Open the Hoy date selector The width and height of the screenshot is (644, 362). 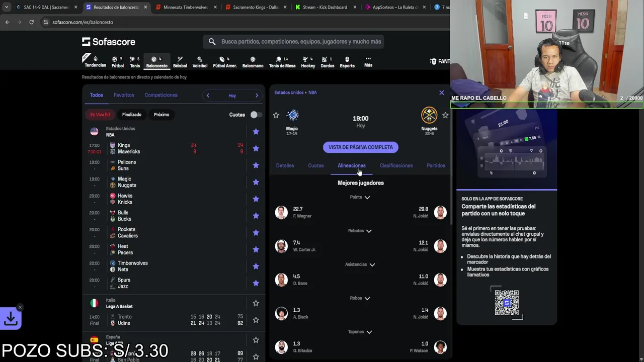232,96
